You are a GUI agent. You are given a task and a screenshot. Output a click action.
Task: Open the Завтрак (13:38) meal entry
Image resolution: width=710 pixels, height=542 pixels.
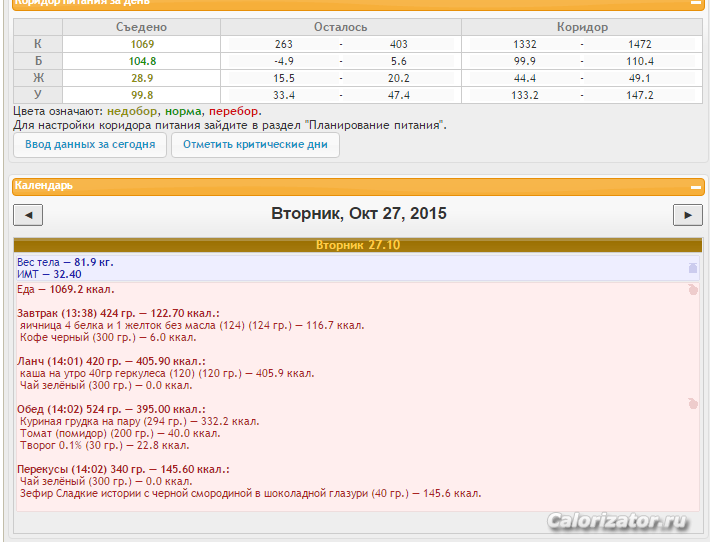(117, 313)
